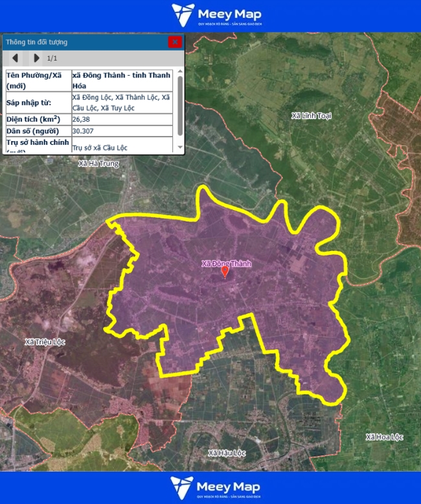Go to previous object with left arrow
The width and height of the screenshot is (421, 504).
(x=15, y=58)
